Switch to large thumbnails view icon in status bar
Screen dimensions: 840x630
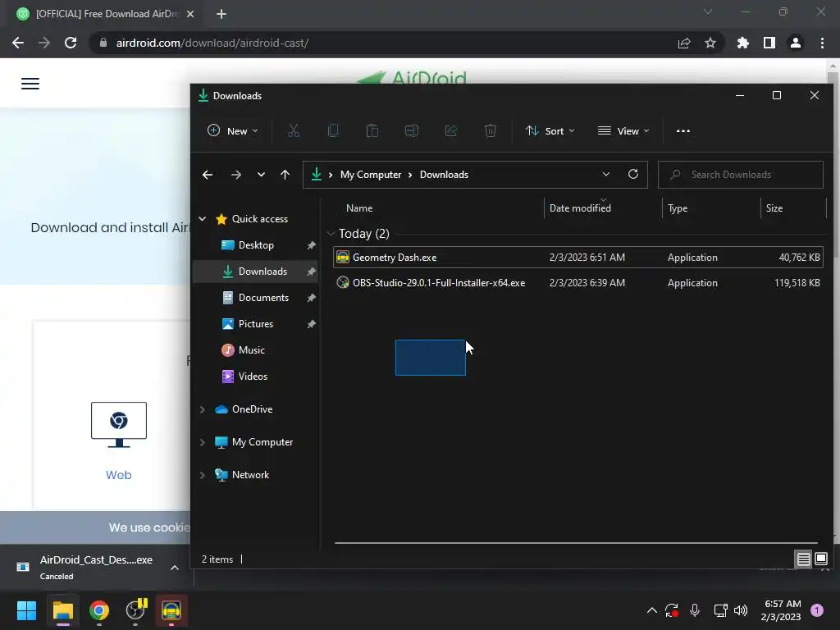pyautogui.click(x=820, y=559)
